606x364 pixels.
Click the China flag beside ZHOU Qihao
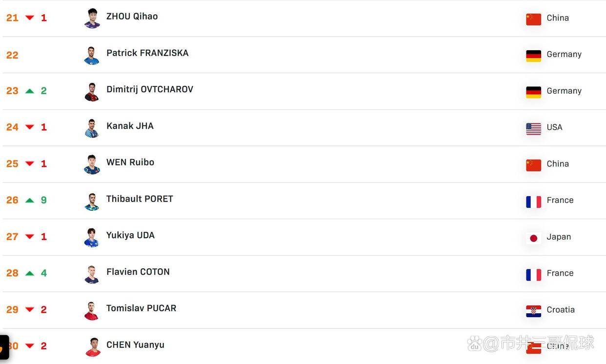click(x=533, y=19)
